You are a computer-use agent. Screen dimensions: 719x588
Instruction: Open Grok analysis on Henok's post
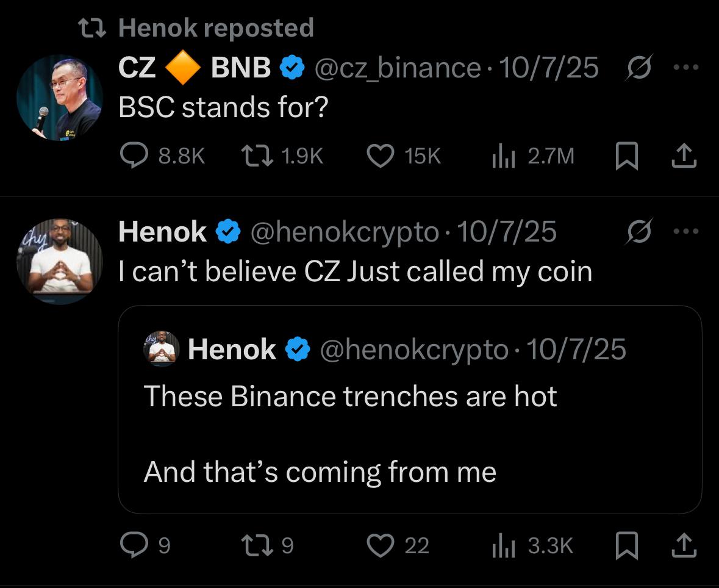(x=639, y=231)
